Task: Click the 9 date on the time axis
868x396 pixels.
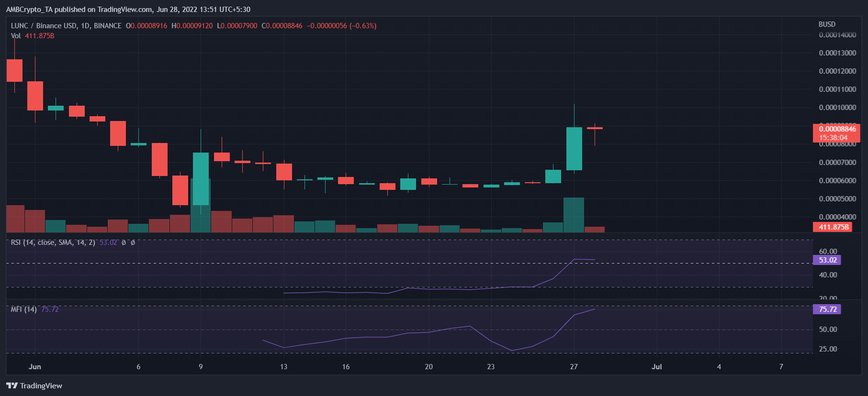Action: tap(201, 367)
